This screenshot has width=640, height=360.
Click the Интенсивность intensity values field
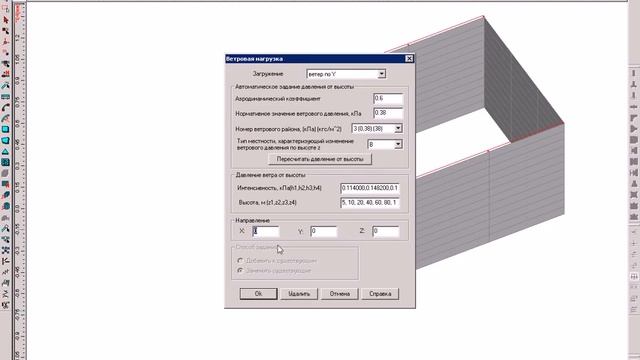coord(370,188)
